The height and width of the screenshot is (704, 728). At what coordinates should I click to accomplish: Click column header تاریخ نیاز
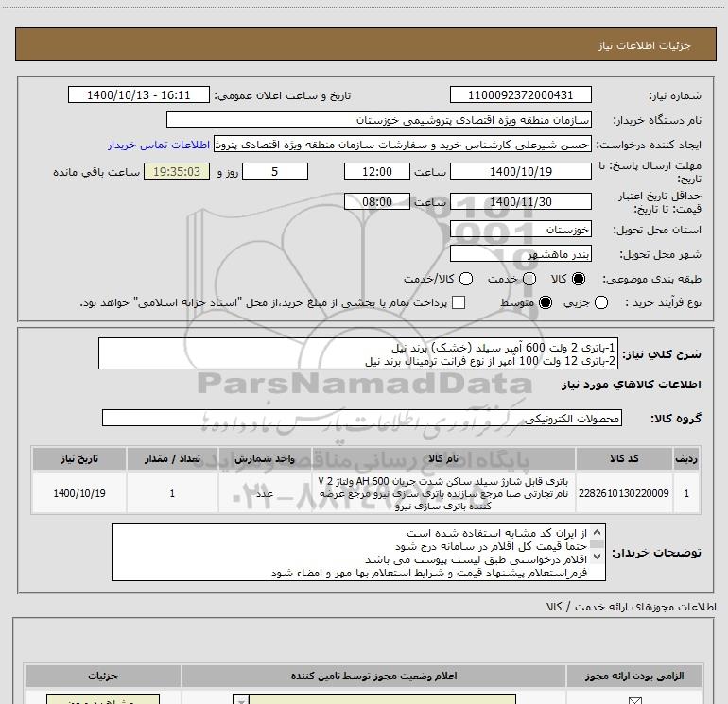pos(78,458)
